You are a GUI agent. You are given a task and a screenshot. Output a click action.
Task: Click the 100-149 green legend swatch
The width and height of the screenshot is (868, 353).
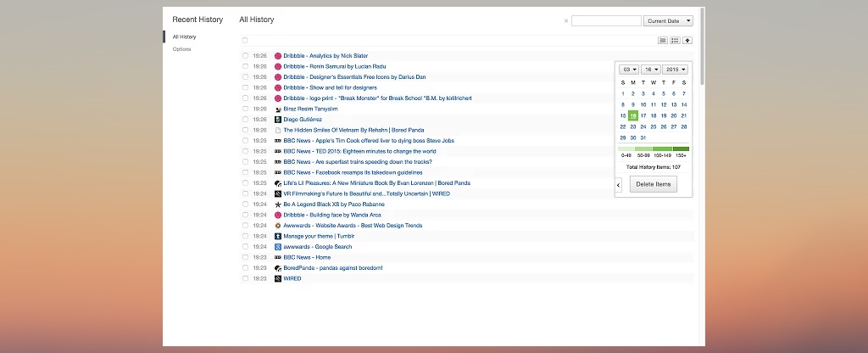(662, 149)
